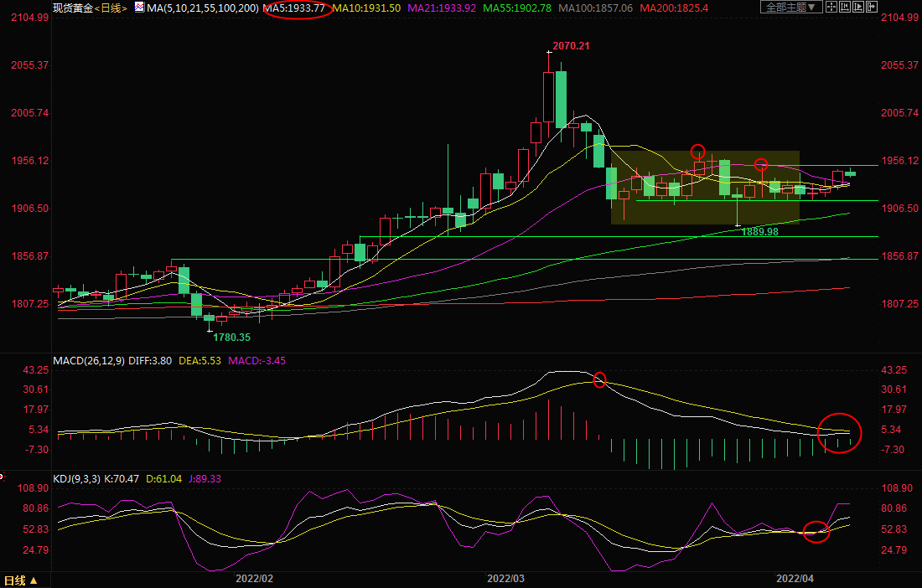Click the MACD(26,12,9) indicator label
This screenshot has width=922, height=588.
point(85,361)
